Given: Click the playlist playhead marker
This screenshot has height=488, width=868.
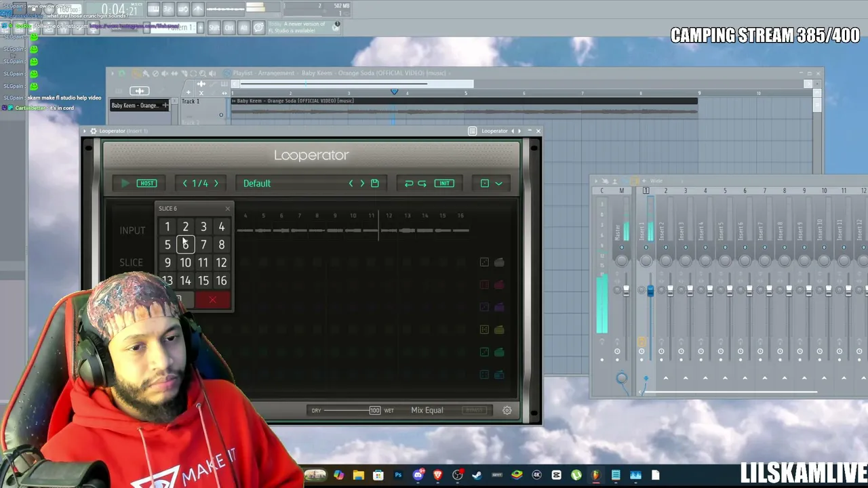Looking at the screenshot, I should (x=394, y=92).
